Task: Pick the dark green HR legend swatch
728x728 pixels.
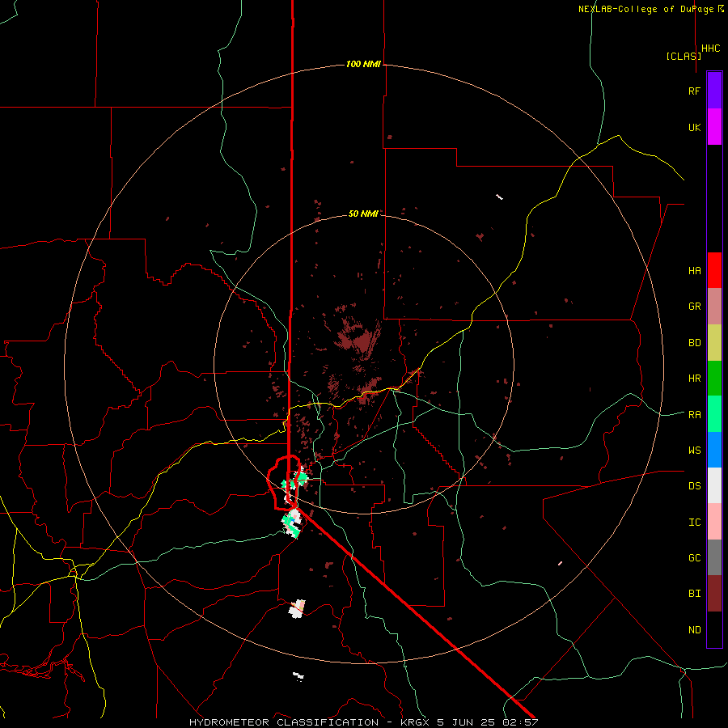Action: 714,379
